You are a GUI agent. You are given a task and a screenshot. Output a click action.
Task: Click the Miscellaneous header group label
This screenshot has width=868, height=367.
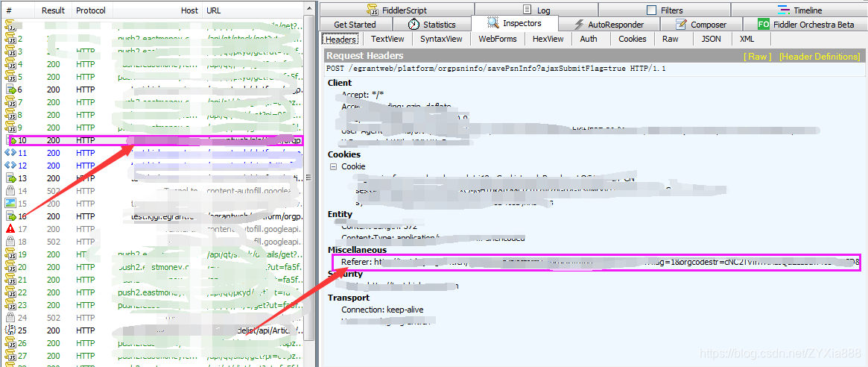pos(358,250)
